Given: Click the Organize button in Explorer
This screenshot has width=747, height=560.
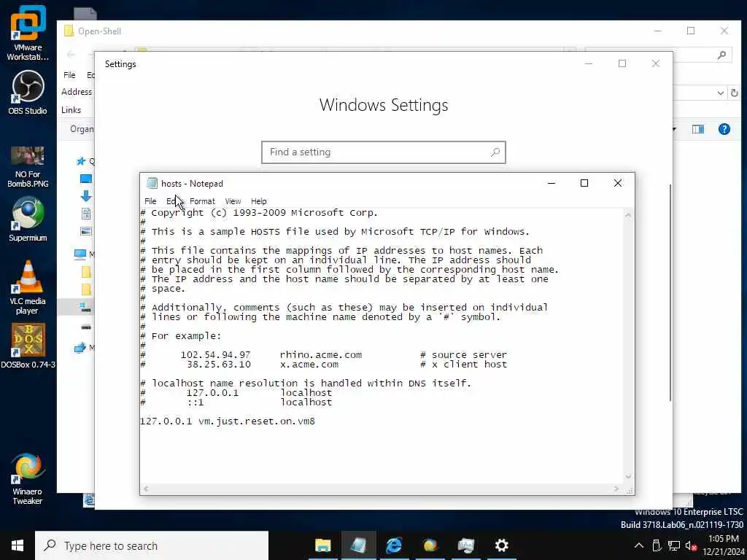Looking at the screenshot, I should (82, 129).
